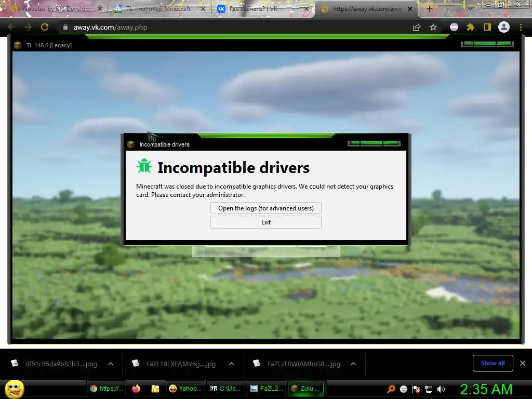
Task: Open downloaded file df51c85da9b82b3....png
Action: tap(54, 364)
